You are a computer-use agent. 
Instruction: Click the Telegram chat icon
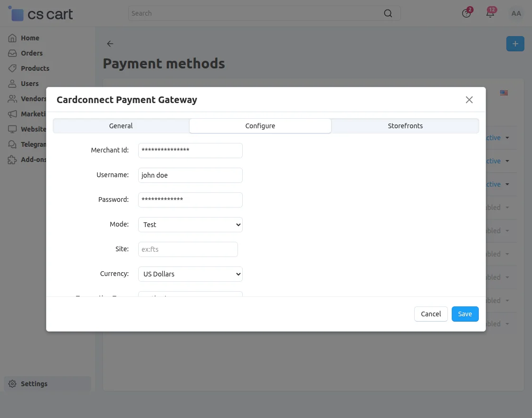(12, 144)
